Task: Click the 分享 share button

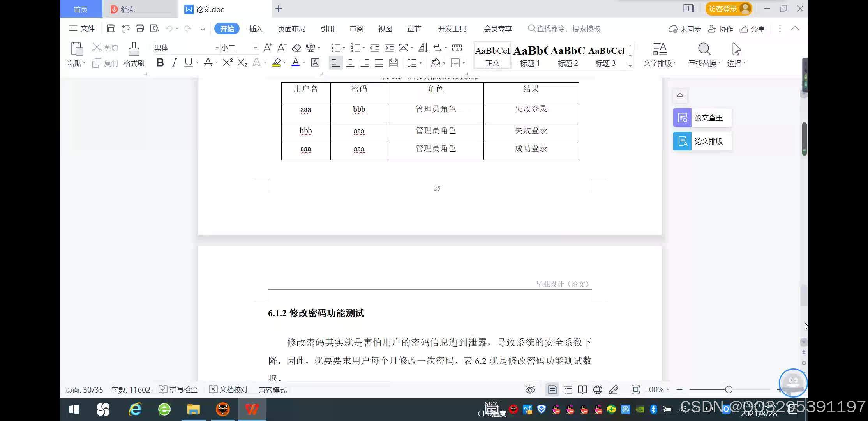Action: (x=752, y=29)
